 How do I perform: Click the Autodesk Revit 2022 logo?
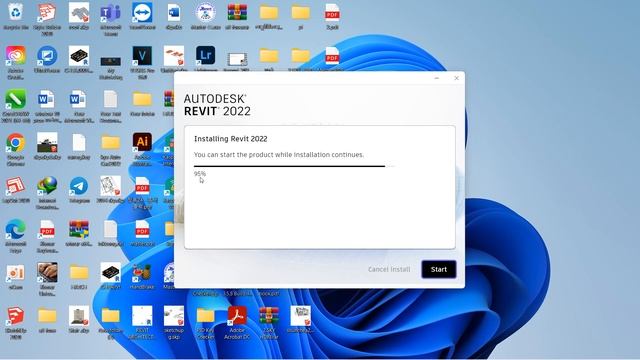click(217, 105)
